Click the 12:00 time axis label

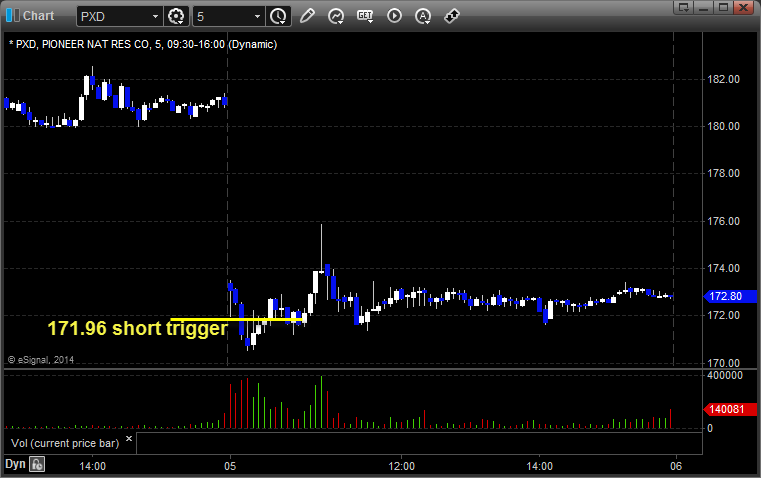[401, 466]
